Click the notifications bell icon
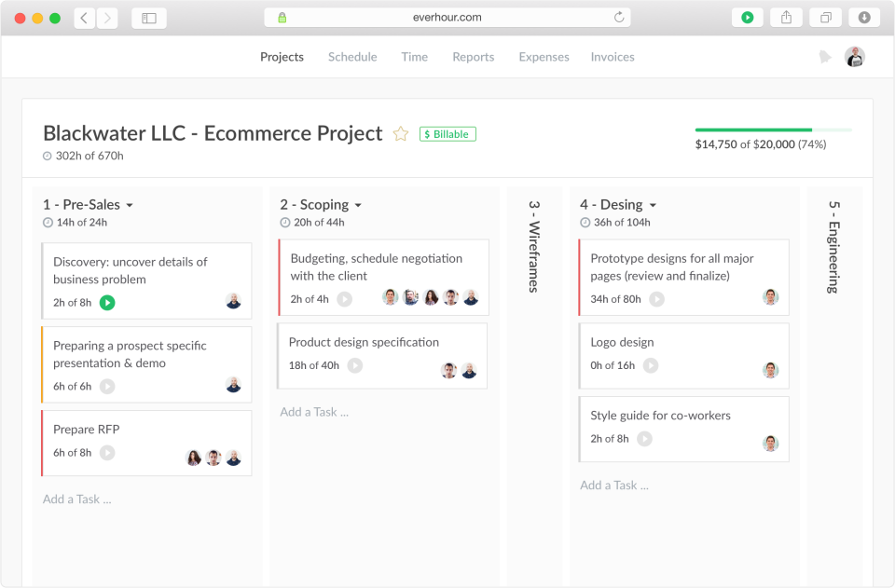 pos(825,57)
